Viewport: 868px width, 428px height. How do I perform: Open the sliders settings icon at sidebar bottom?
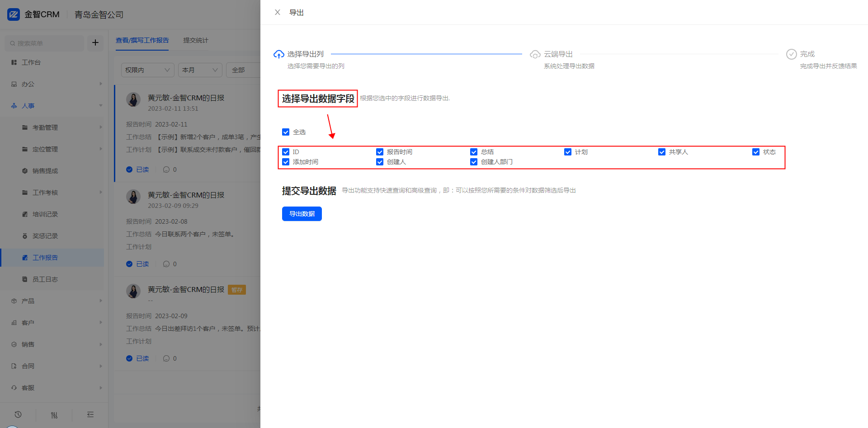pos(54,415)
